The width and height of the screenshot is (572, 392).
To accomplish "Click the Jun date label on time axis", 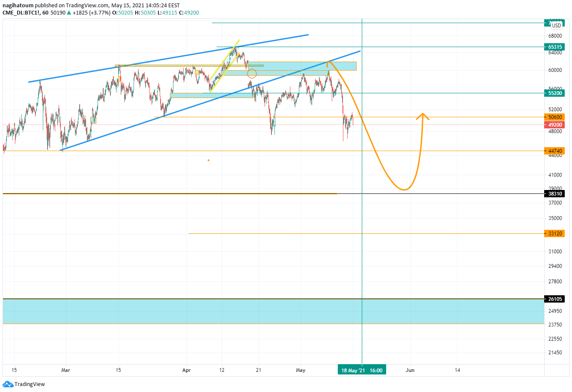I will click(x=410, y=370).
